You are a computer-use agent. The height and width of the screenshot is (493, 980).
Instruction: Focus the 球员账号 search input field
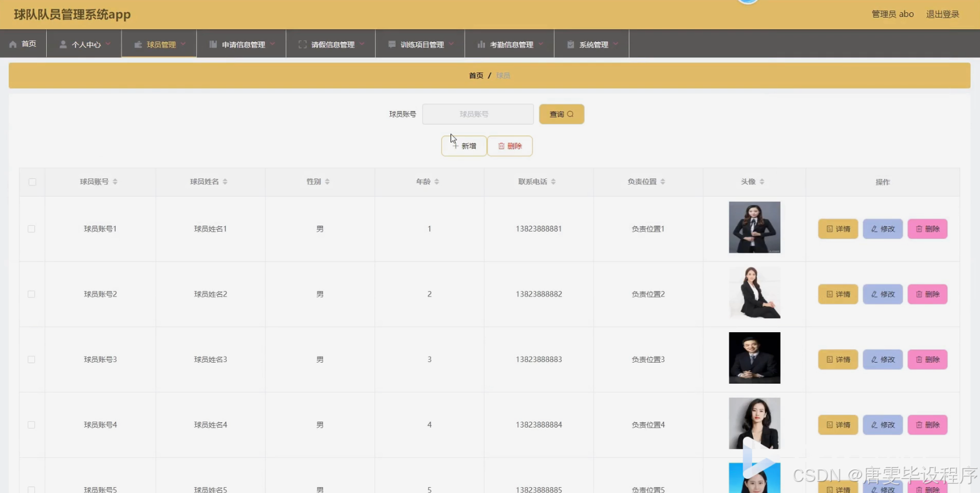[x=478, y=114]
